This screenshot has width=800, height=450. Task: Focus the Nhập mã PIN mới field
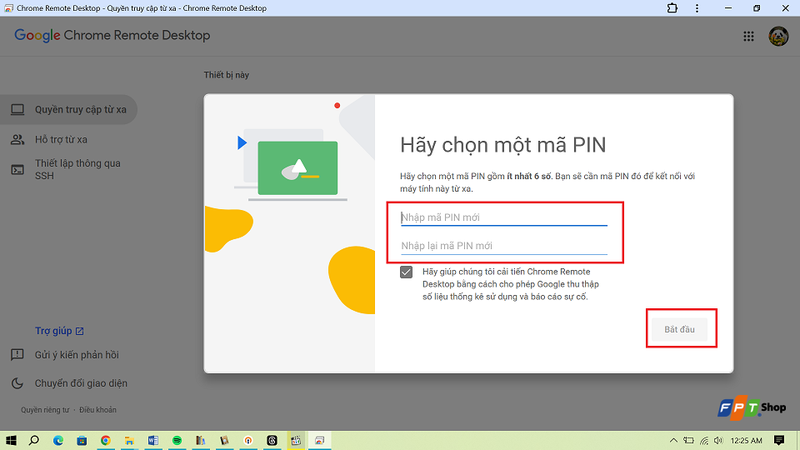coord(504,217)
